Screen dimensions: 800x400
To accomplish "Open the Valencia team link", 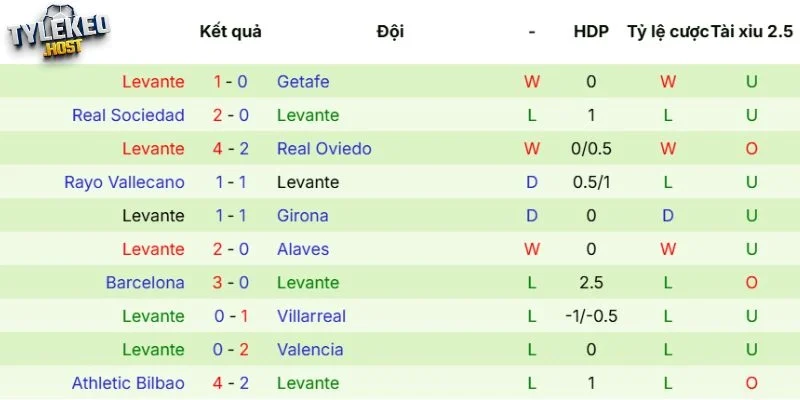I will [x=310, y=349].
